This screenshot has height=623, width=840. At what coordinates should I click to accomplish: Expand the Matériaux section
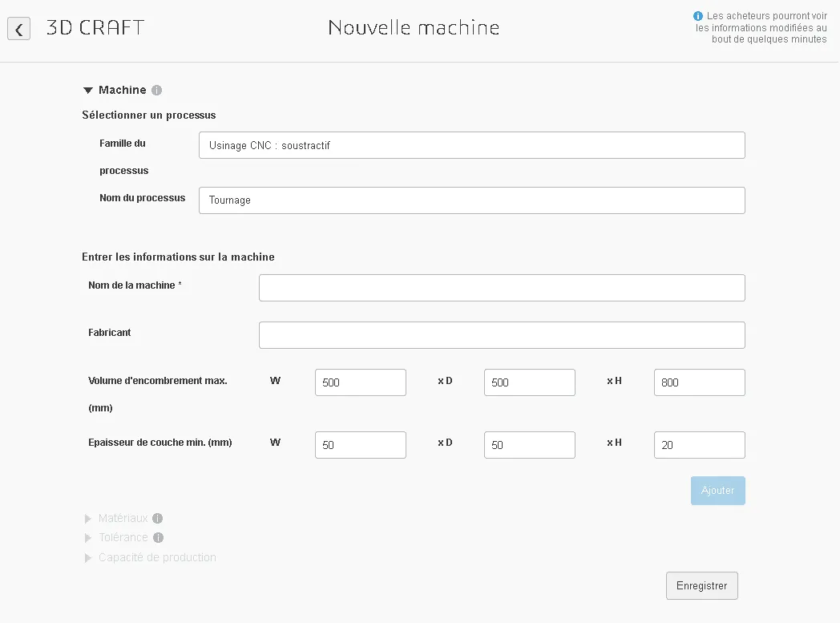tap(88, 518)
